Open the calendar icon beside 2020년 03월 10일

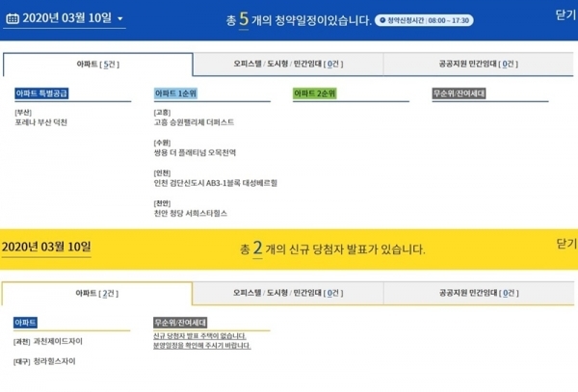point(13,18)
